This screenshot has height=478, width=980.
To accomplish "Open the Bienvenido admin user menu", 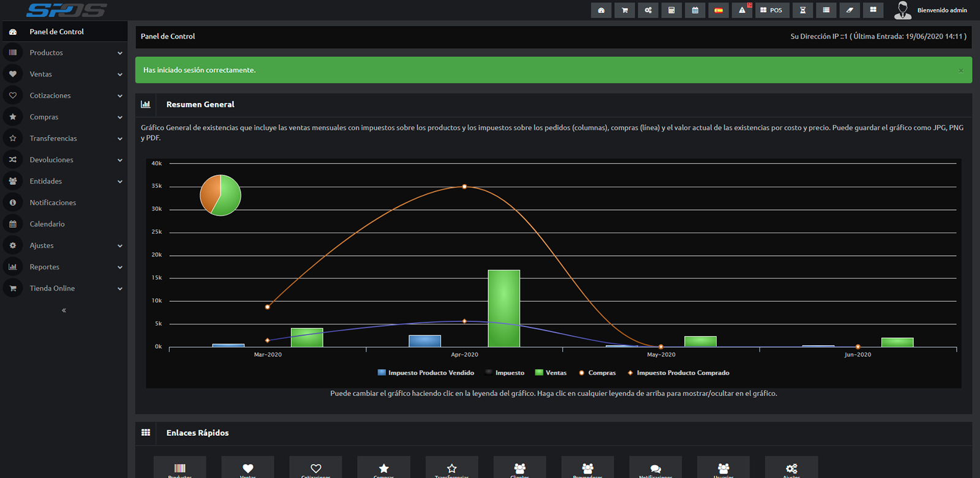I will pos(932,10).
